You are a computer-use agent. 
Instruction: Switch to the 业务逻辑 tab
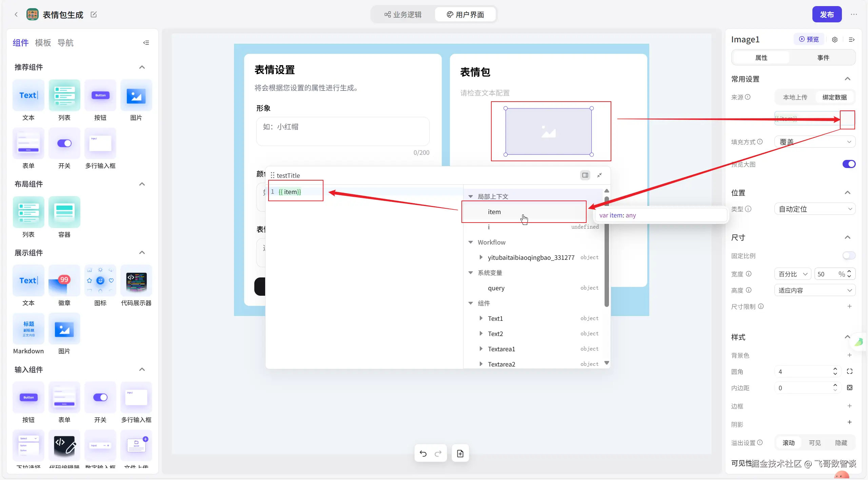(x=403, y=15)
